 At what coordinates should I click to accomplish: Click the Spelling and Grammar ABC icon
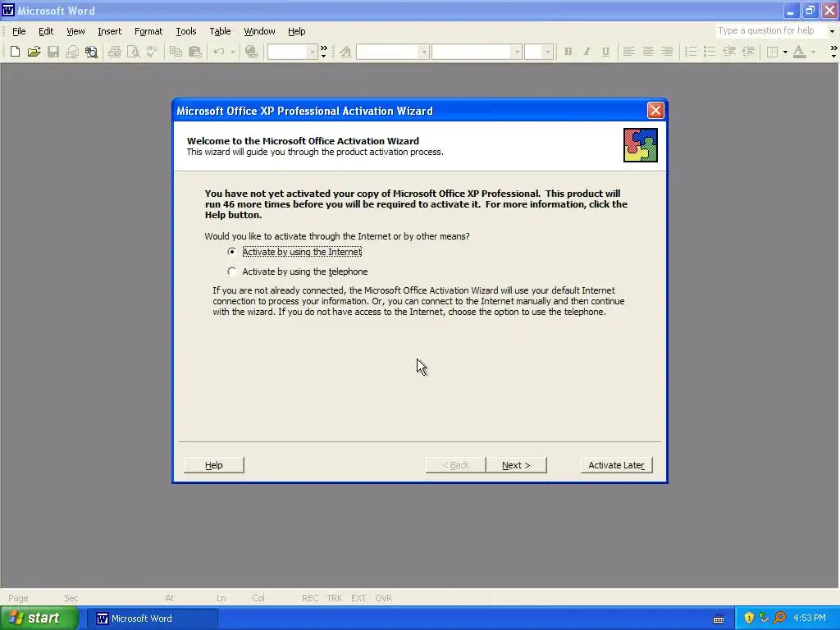(153, 52)
